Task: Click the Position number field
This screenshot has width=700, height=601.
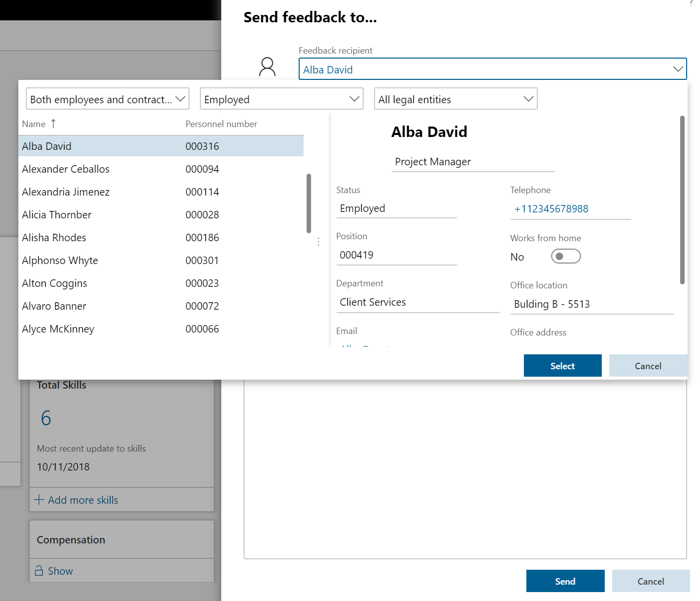Action: point(396,255)
